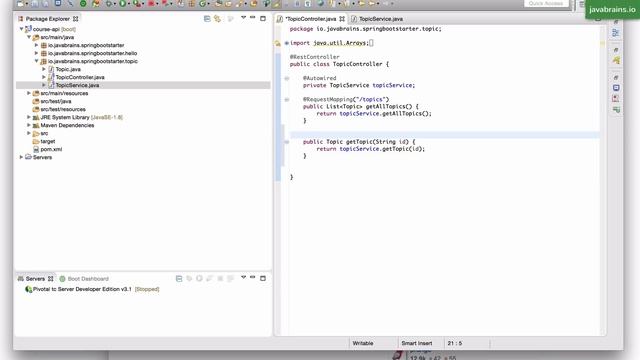
Task: Close the Servers view tab
Action: 51,279
